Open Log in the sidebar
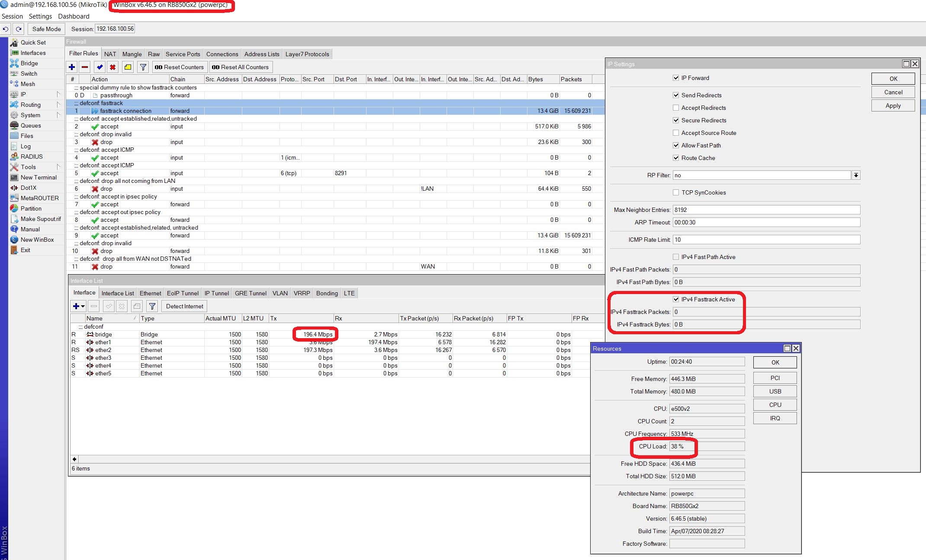Image resolution: width=926 pixels, height=560 pixels. pyautogui.click(x=26, y=146)
